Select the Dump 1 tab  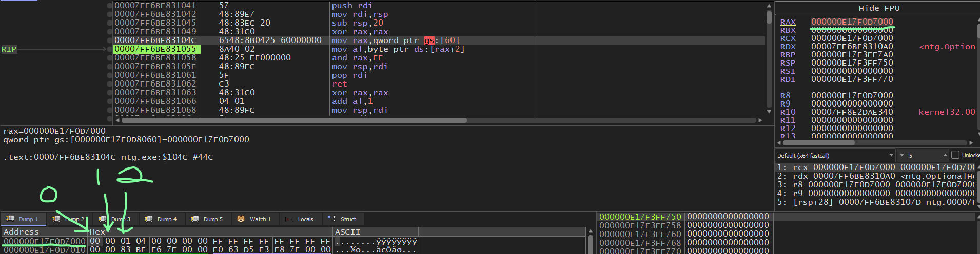tap(23, 219)
